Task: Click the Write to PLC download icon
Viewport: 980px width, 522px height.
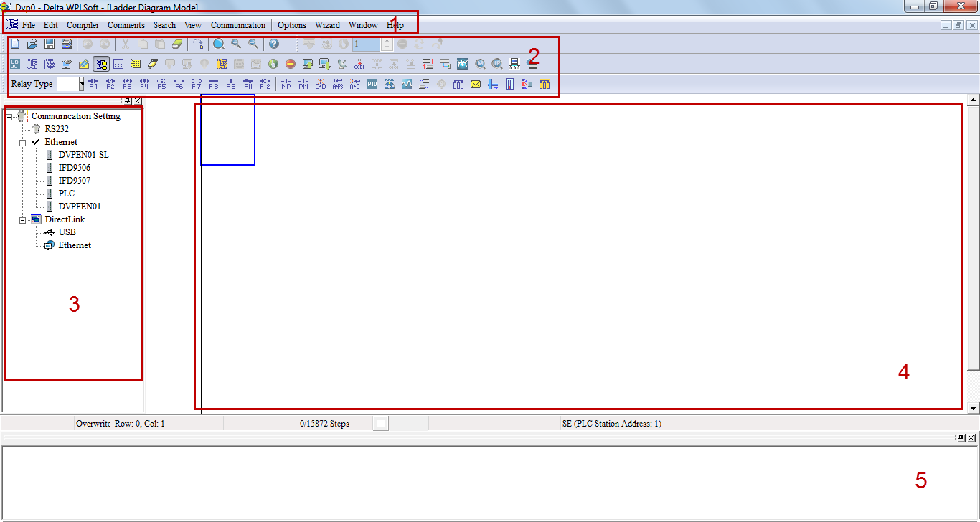Action: click(x=325, y=64)
